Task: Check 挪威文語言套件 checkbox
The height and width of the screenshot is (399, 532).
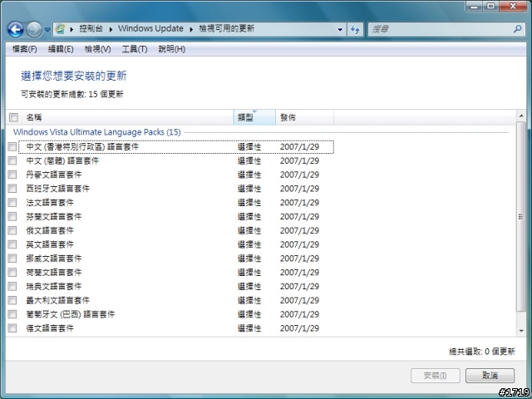Action: click(x=12, y=259)
